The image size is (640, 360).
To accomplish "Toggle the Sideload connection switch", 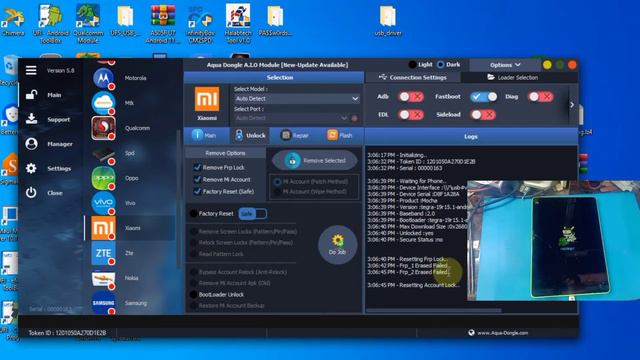I will (x=483, y=115).
